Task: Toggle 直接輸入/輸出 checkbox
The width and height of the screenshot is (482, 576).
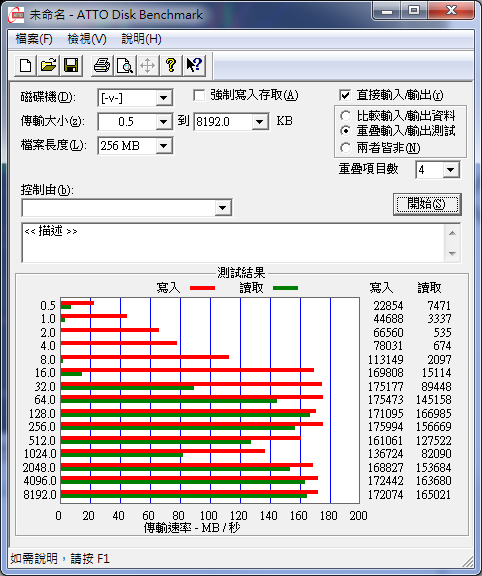Action: [345, 96]
